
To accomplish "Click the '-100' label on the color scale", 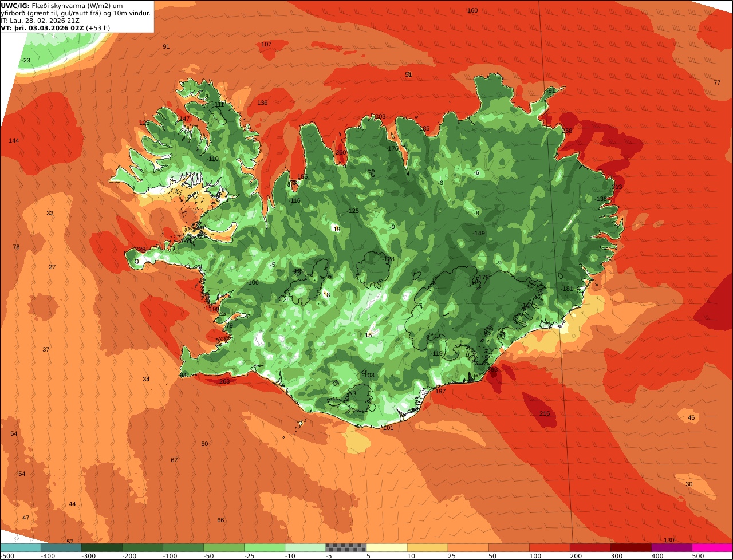I will click(x=170, y=556).
